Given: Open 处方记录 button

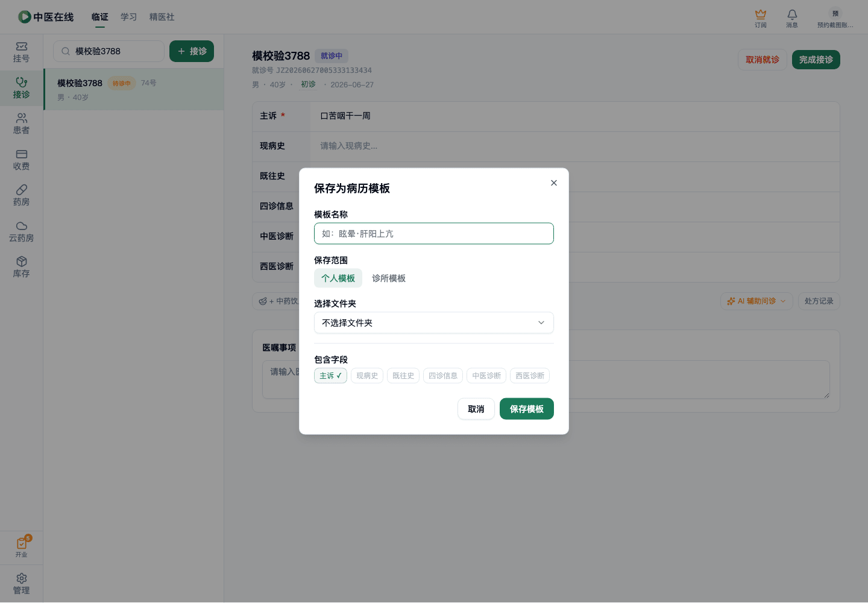Looking at the screenshot, I should (819, 301).
